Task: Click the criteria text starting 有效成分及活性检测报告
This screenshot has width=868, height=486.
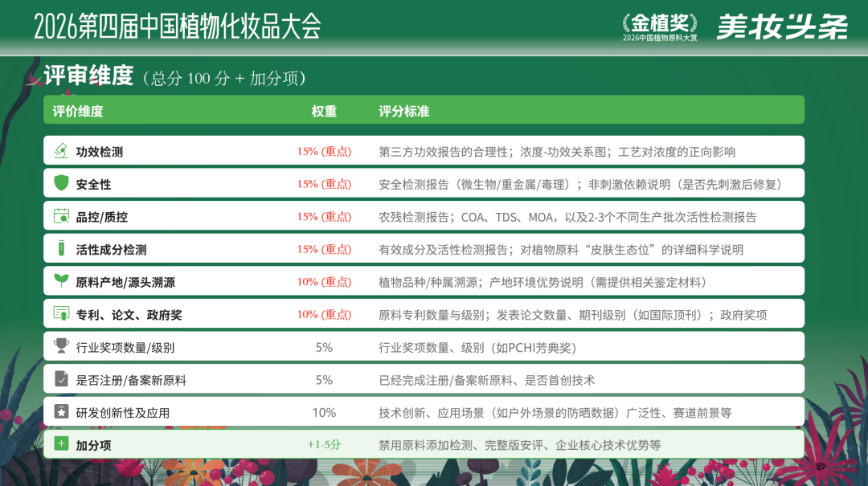Action: pyautogui.click(x=561, y=250)
